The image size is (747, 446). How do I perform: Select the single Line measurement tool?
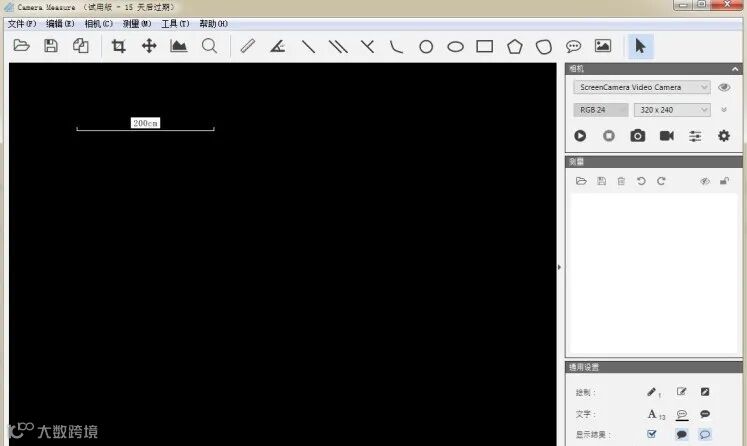pyautogui.click(x=308, y=46)
